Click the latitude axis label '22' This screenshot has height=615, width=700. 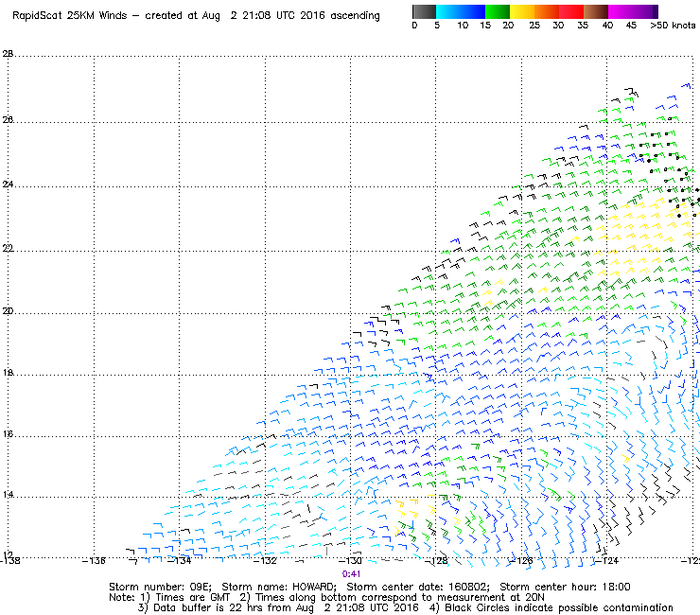(8, 248)
